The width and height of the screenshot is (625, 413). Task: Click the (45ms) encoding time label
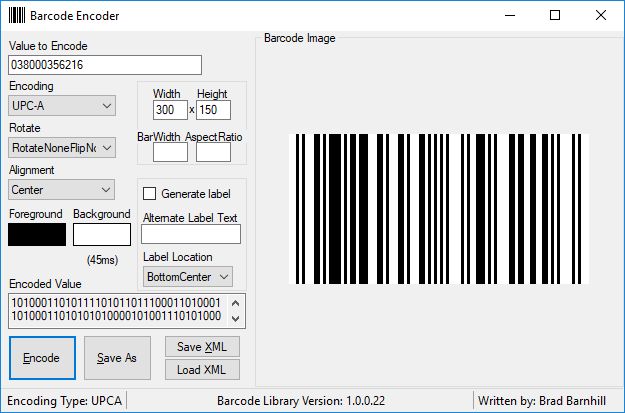tap(102, 260)
